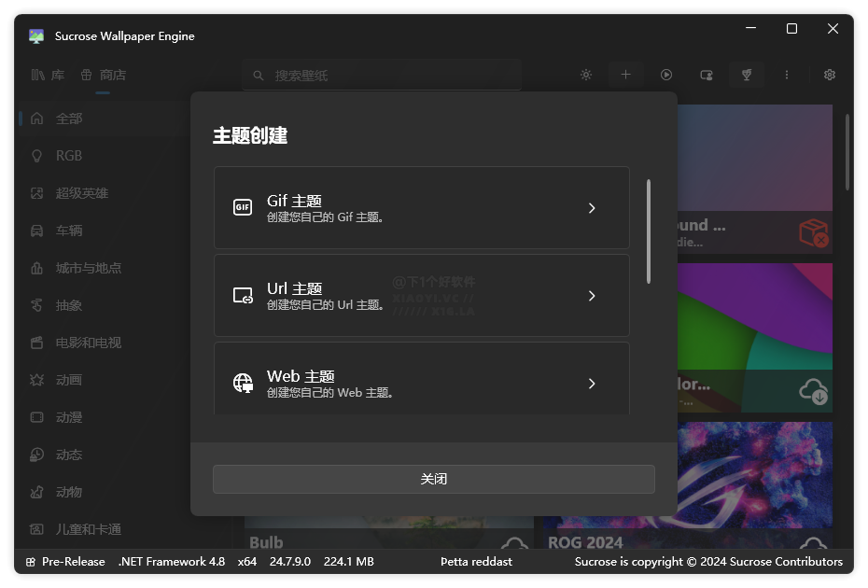Focus the 搜索壁纸 search field

(x=382, y=76)
